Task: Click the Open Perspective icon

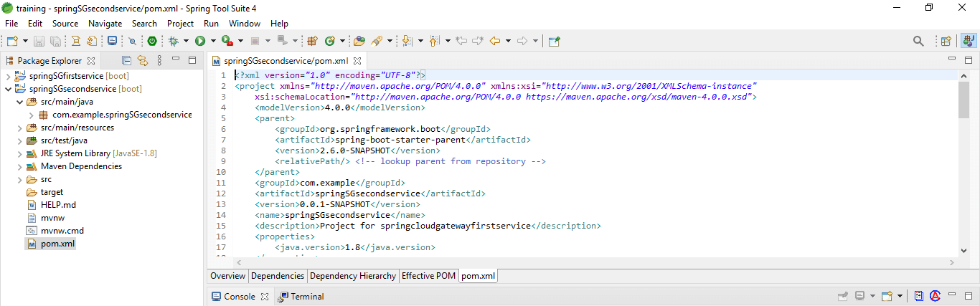Action: tap(946, 42)
